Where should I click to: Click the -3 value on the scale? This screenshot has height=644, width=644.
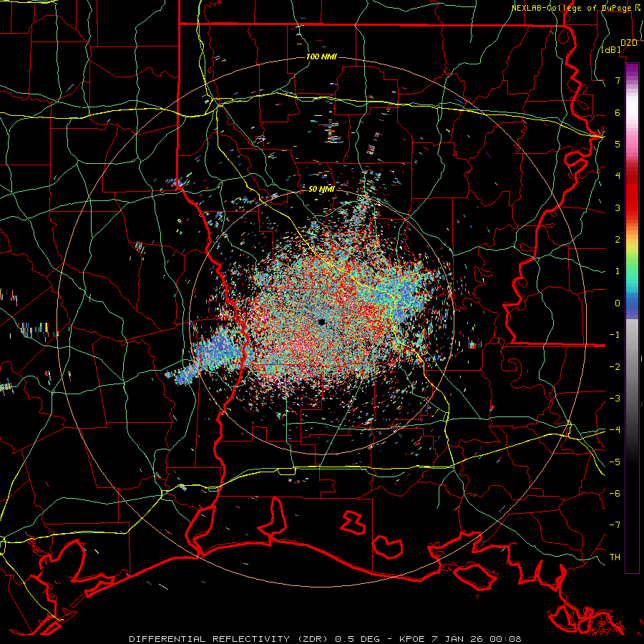615,399
